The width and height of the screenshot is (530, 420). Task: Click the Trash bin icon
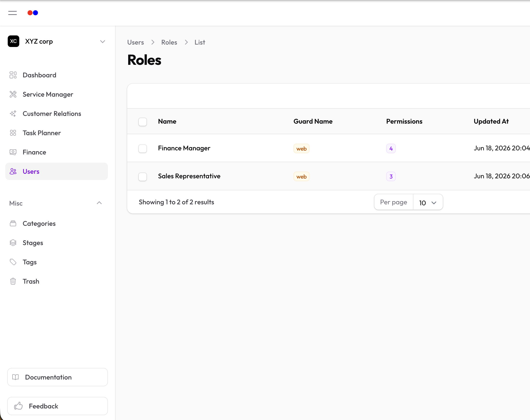click(13, 281)
